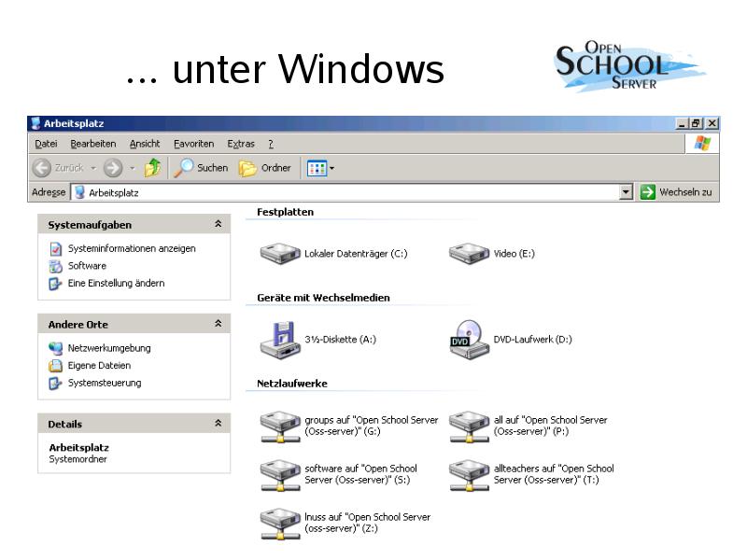
Task: Click the folder-up toolbar icon
Action: pyautogui.click(x=152, y=168)
